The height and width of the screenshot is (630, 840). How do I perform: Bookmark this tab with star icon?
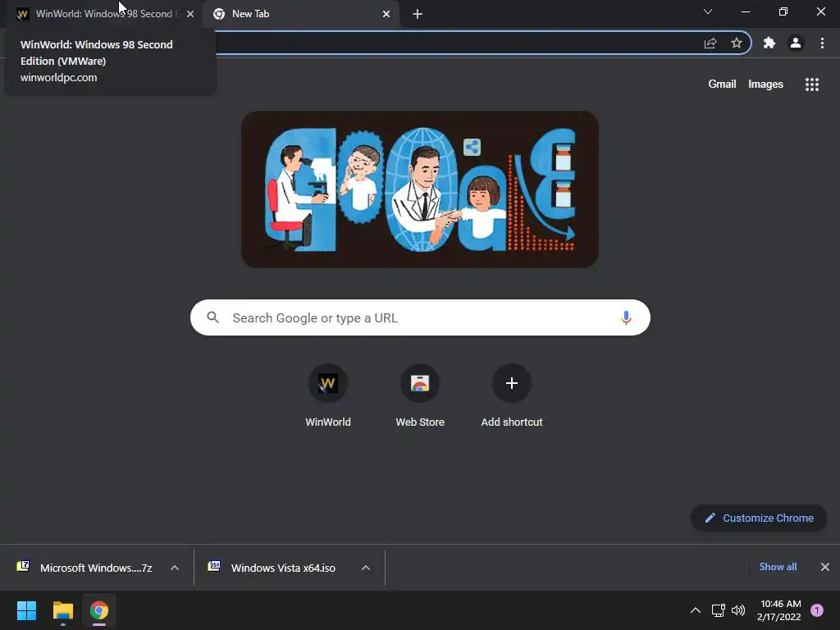click(737, 43)
